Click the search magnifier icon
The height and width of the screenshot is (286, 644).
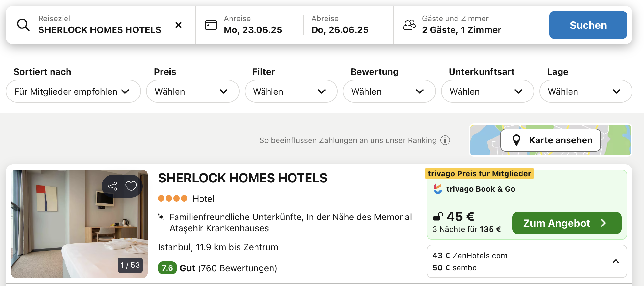[x=23, y=25]
